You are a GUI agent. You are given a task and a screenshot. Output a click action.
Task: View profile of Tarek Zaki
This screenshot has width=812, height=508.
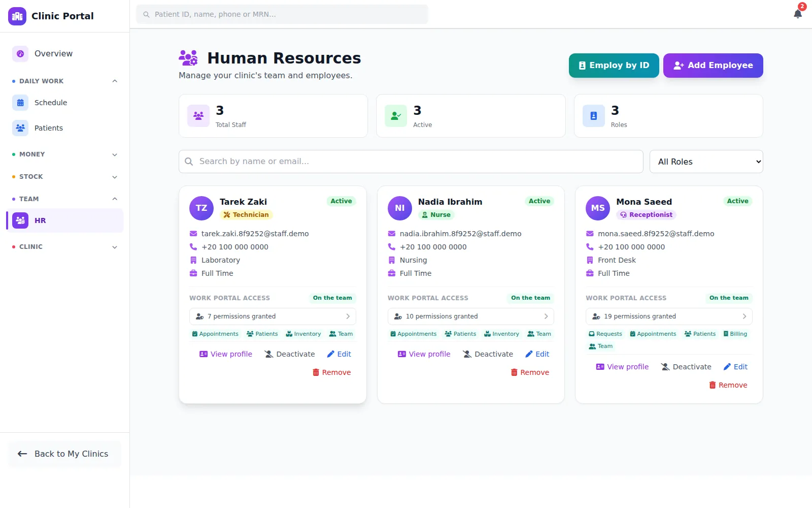(226, 354)
